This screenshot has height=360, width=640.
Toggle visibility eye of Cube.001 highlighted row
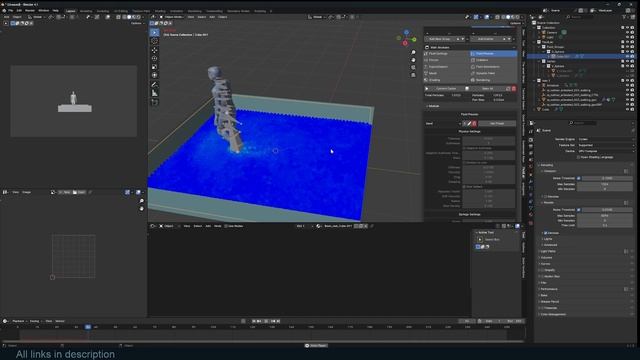point(627,56)
